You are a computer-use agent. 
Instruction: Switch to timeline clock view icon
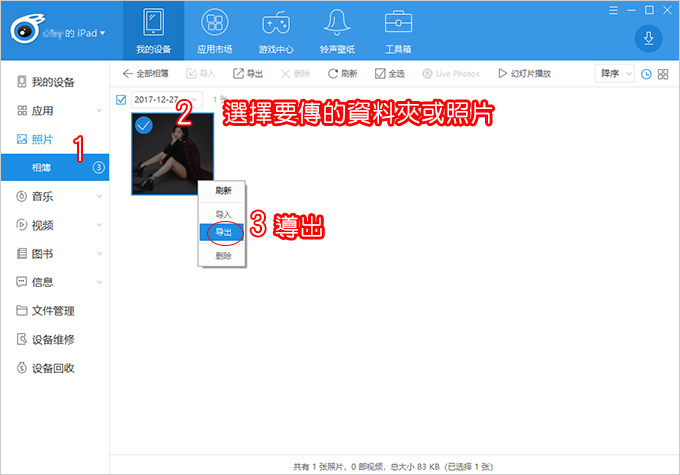646,74
